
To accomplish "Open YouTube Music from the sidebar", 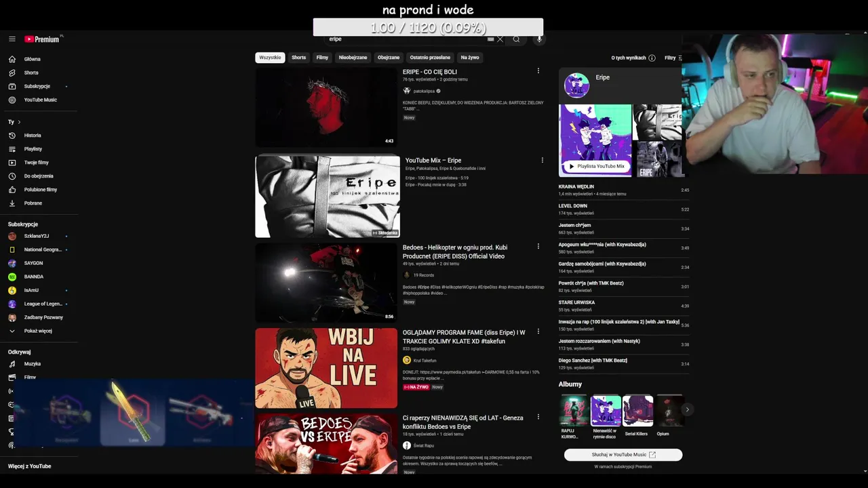I will (41, 100).
